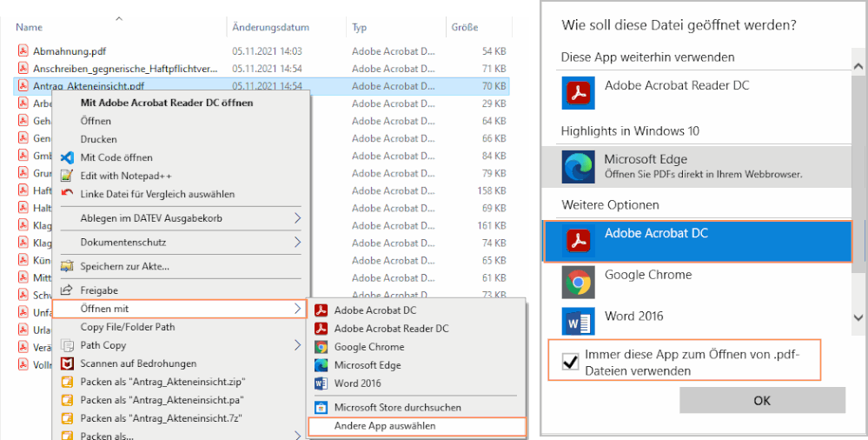Click the Adobe Acrobat DC icon in submenu

click(321, 310)
